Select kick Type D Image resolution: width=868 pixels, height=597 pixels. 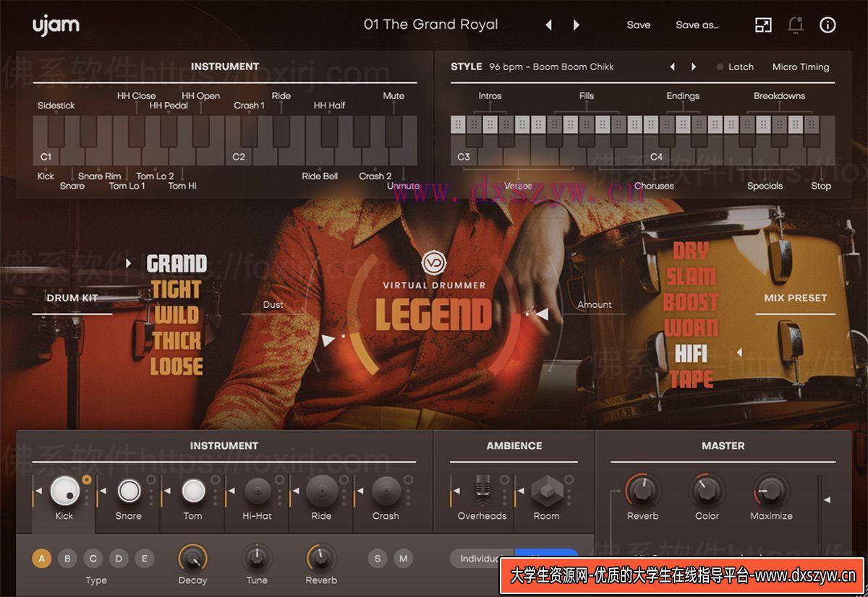coord(119,558)
